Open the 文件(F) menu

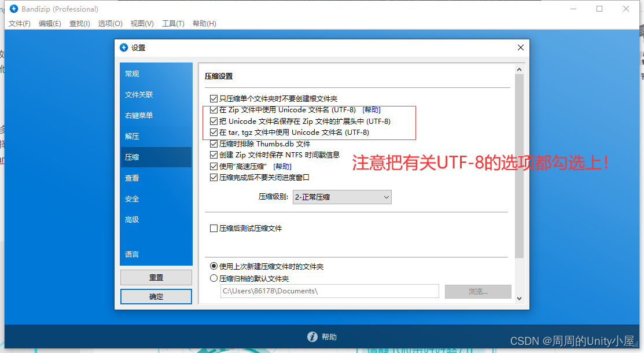[19, 23]
